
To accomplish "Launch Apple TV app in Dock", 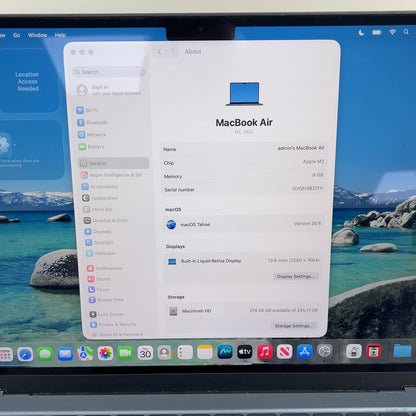I will point(245,352).
